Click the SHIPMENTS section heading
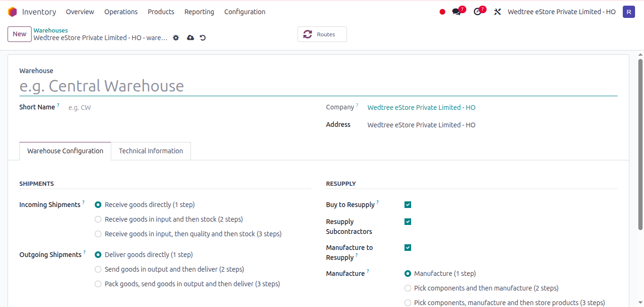Viewport: 644px width, 307px height. [x=37, y=183]
